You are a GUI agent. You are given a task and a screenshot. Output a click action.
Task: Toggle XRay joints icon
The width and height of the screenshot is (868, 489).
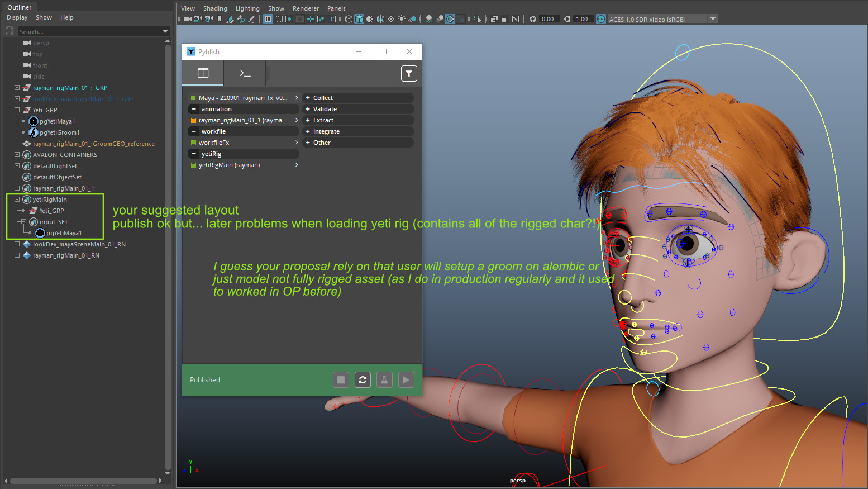click(516, 19)
